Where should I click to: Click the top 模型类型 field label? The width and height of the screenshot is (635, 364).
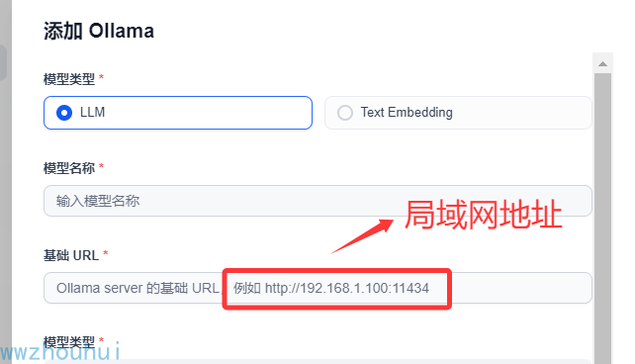[69, 79]
